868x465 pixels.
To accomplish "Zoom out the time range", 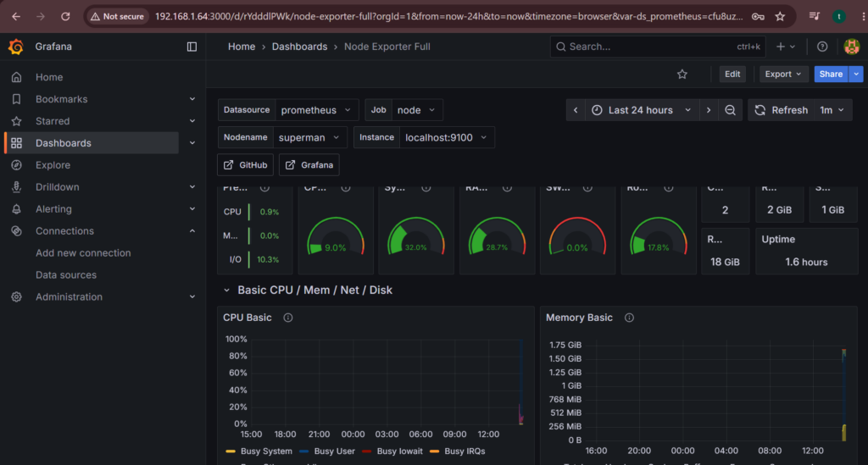I will point(730,110).
